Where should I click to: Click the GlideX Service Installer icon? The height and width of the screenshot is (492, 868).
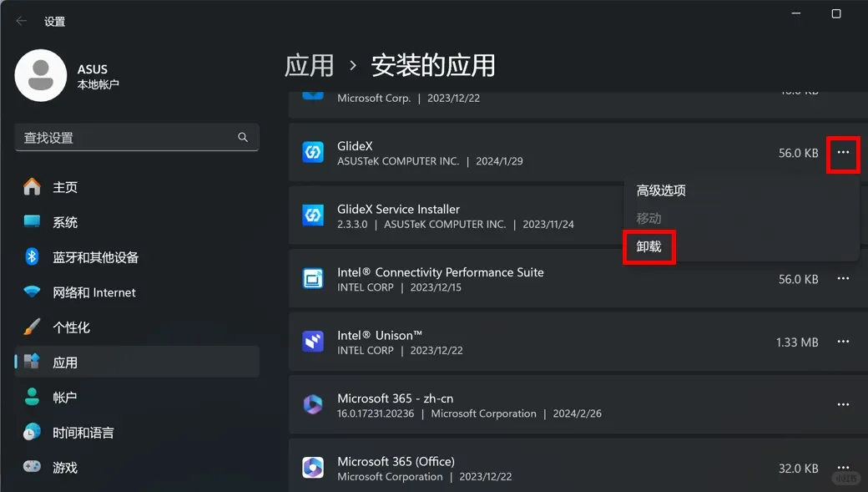click(313, 216)
